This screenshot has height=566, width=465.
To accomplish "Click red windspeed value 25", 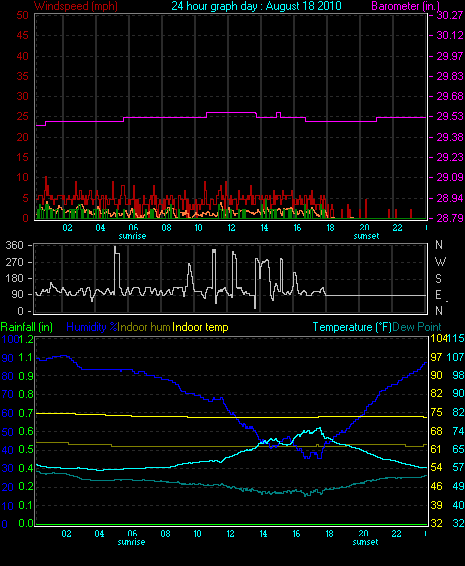I will 22,117.
